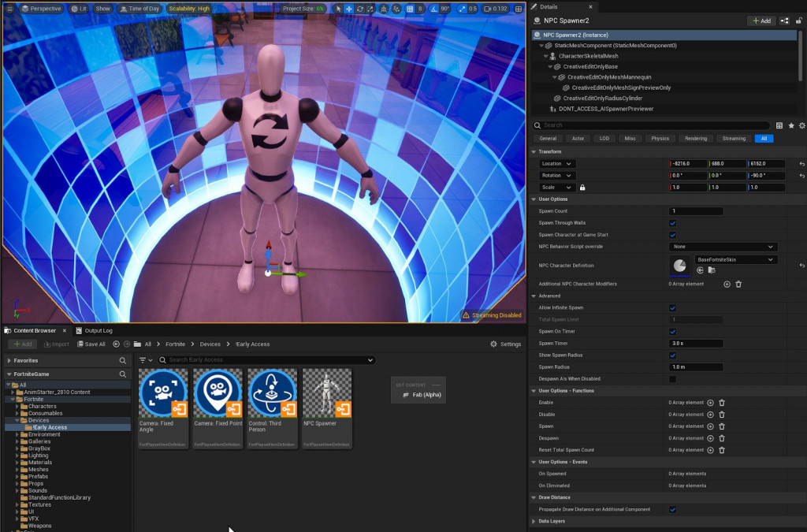Viewport: 807px width, 532px height.
Task: Toggle Allow Infinite Spawn checkbox
Action: point(673,308)
